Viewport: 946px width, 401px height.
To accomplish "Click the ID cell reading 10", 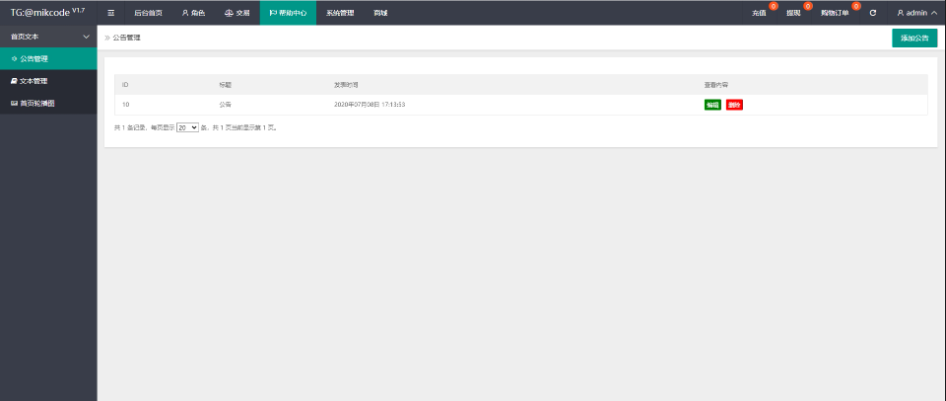I will click(125, 105).
